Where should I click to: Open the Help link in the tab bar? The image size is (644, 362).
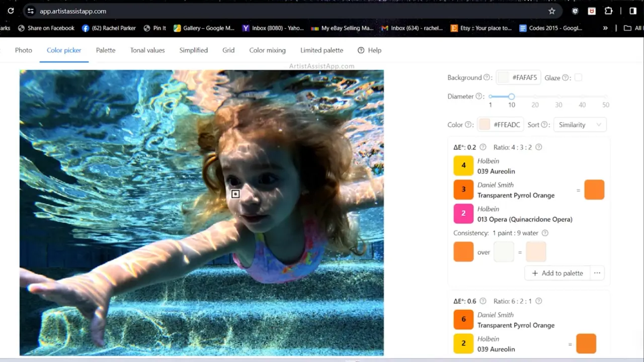click(370, 50)
